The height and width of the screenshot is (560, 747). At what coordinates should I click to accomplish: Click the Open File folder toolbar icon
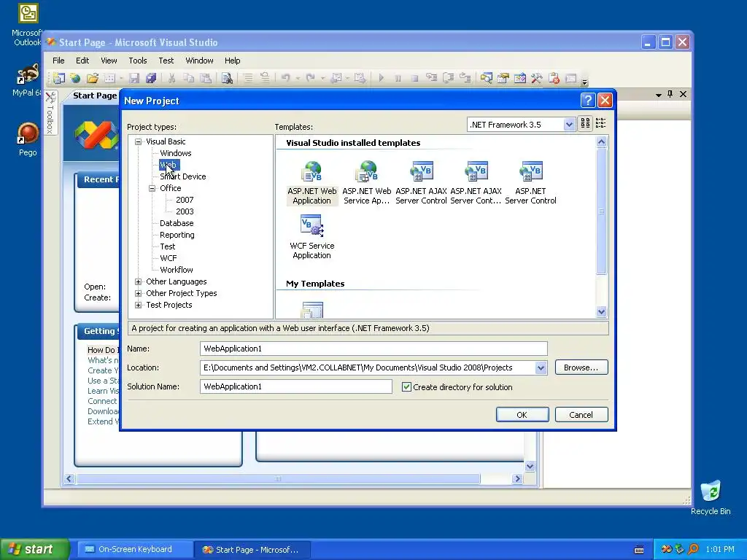coord(93,78)
